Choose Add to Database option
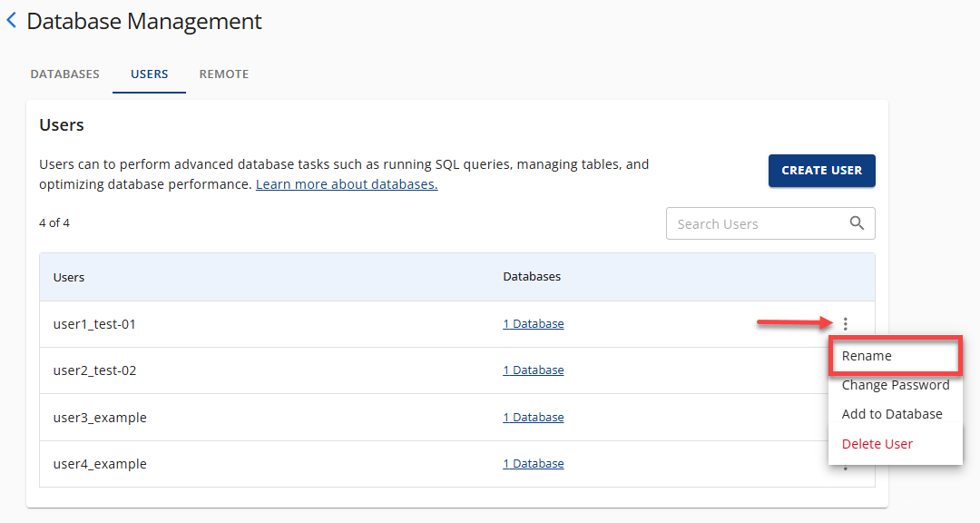980x523 pixels. click(x=892, y=413)
